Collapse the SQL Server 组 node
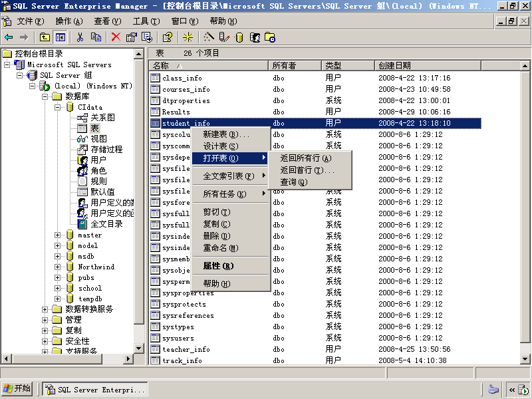Image resolution: width=532 pixels, height=399 pixels. [20, 75]
